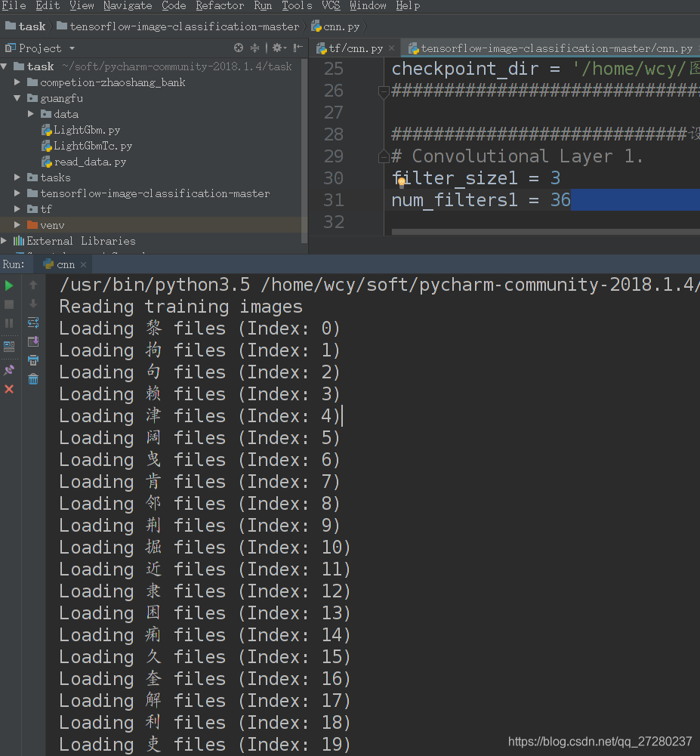Viewport: 700px width, 756px height.
Task: Click the purple pin tab icon
Action: 8,370
